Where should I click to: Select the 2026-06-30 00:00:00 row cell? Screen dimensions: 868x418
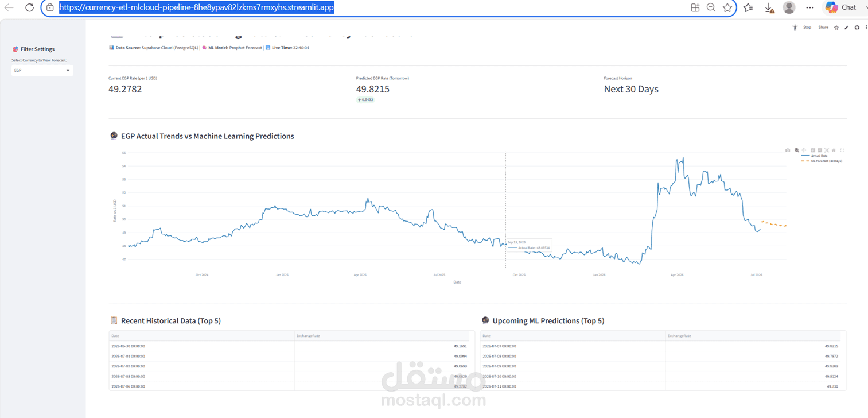pos(201,346)
